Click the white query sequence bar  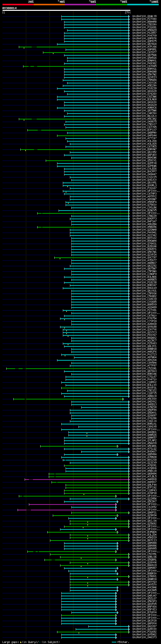coord(66,10)
